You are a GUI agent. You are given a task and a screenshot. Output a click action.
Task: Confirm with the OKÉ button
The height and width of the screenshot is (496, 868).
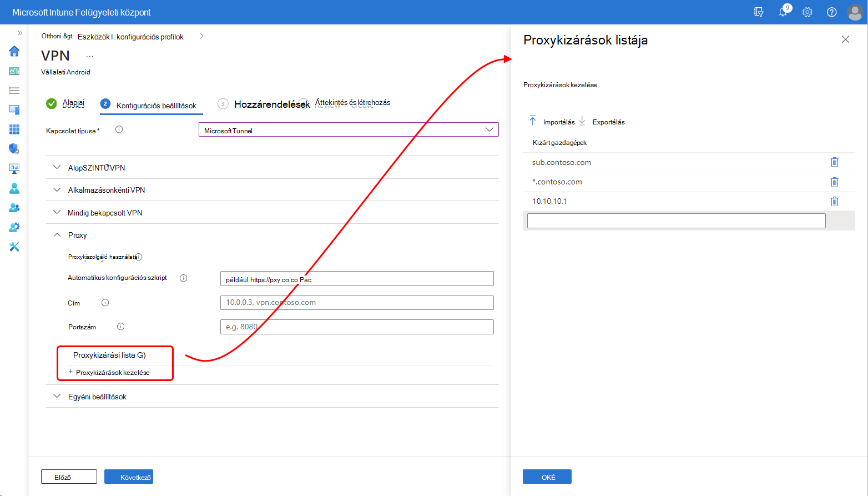tap(547, 477)
